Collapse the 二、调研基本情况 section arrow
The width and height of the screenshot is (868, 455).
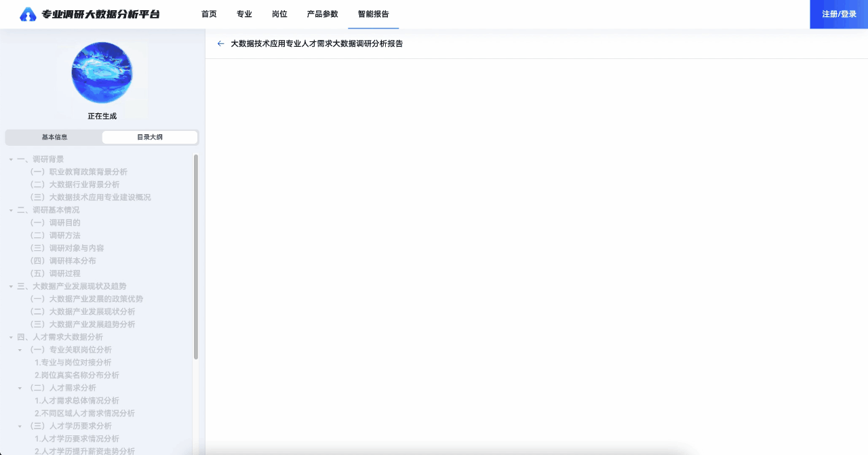11,210
